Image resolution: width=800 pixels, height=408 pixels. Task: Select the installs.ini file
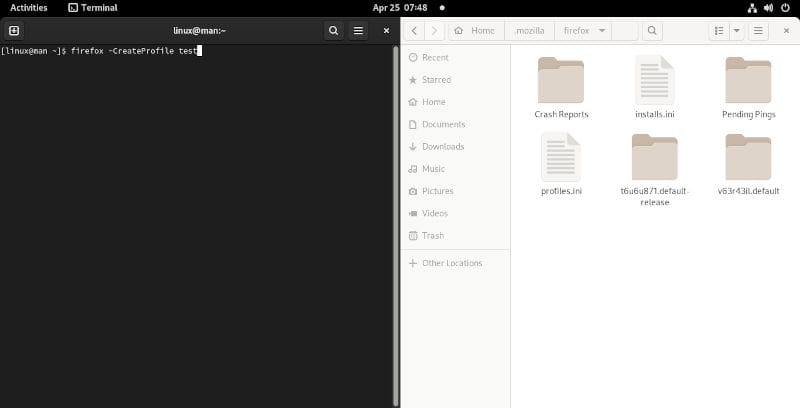(655, 87)
